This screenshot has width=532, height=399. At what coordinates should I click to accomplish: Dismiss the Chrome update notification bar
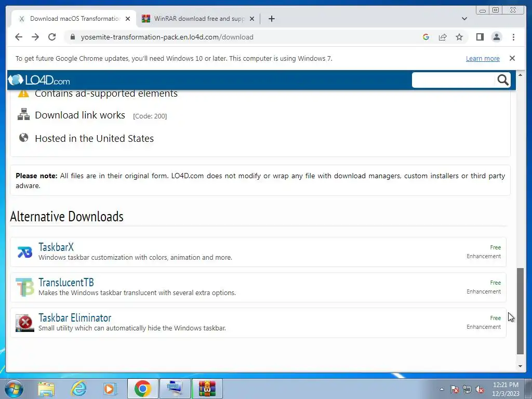(512, 58)
